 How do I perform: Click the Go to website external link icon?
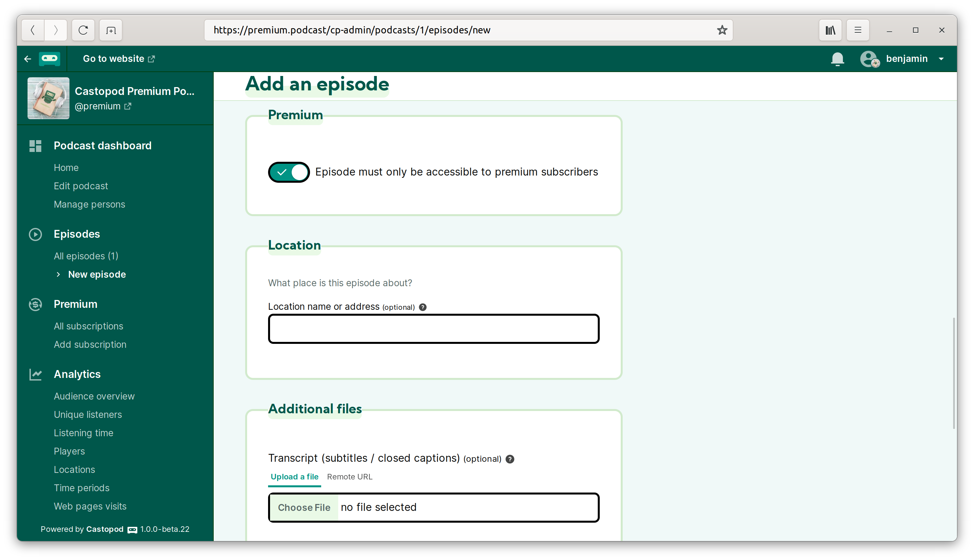coord(152,59)
